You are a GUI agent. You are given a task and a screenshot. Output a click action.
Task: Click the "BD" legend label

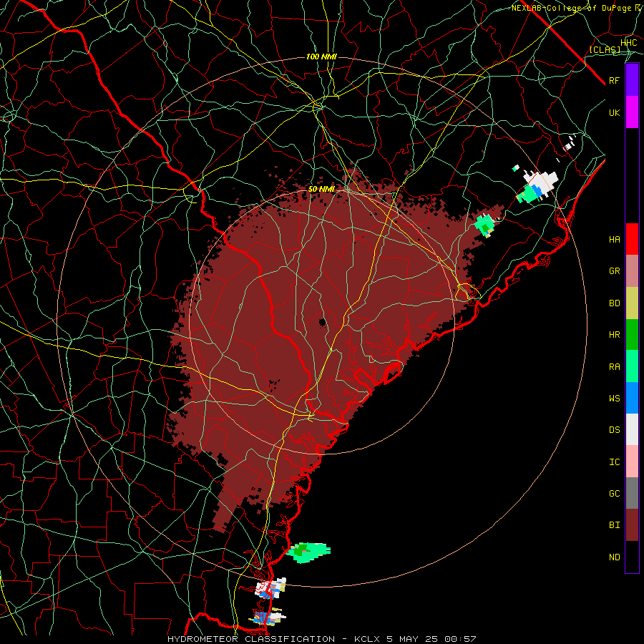click(x=615, y=303)
